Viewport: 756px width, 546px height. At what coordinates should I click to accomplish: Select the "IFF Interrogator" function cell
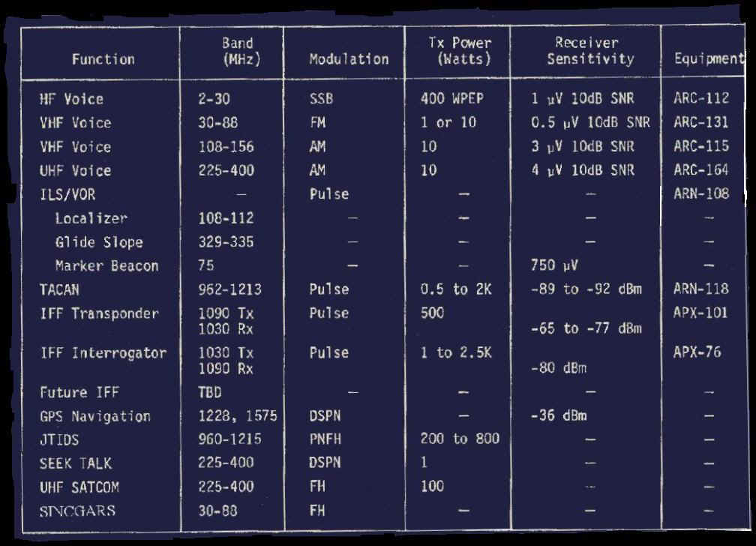[x=103, y=353]
